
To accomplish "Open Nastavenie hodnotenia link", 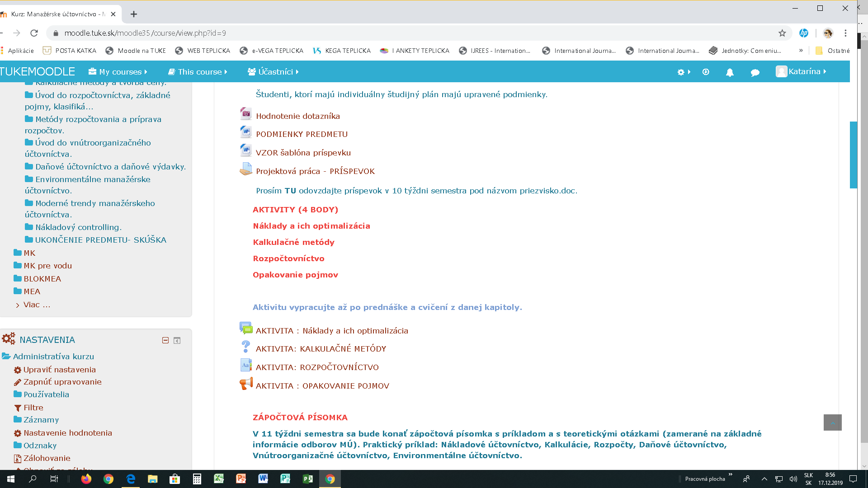I will 67,433.
